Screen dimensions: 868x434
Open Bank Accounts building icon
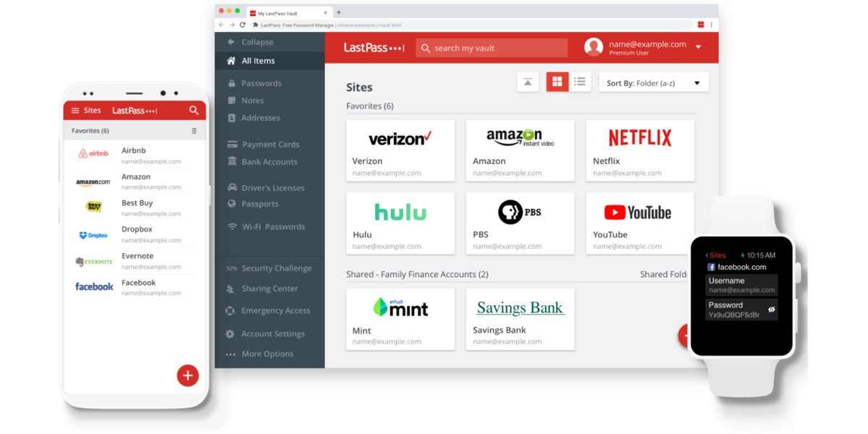[232, 161]
